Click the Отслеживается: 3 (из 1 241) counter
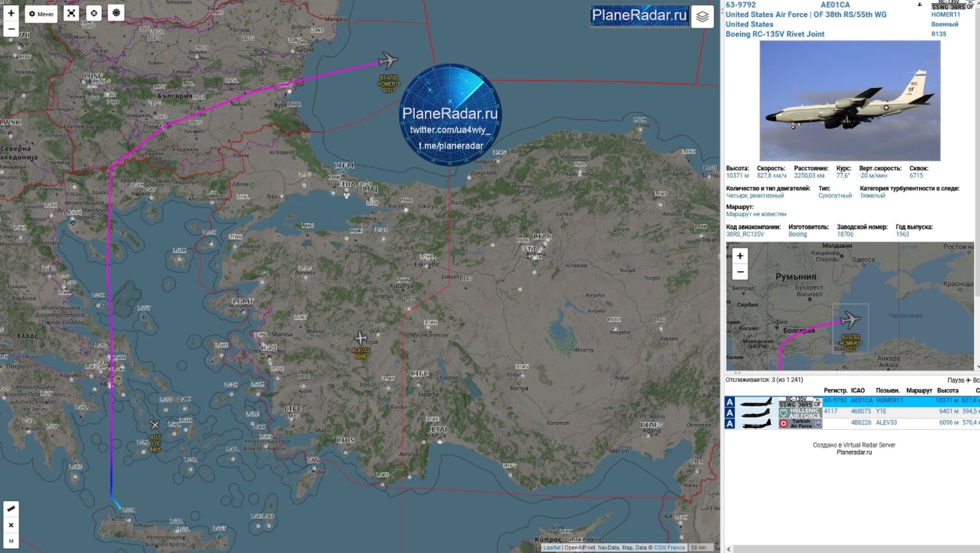 764,380
